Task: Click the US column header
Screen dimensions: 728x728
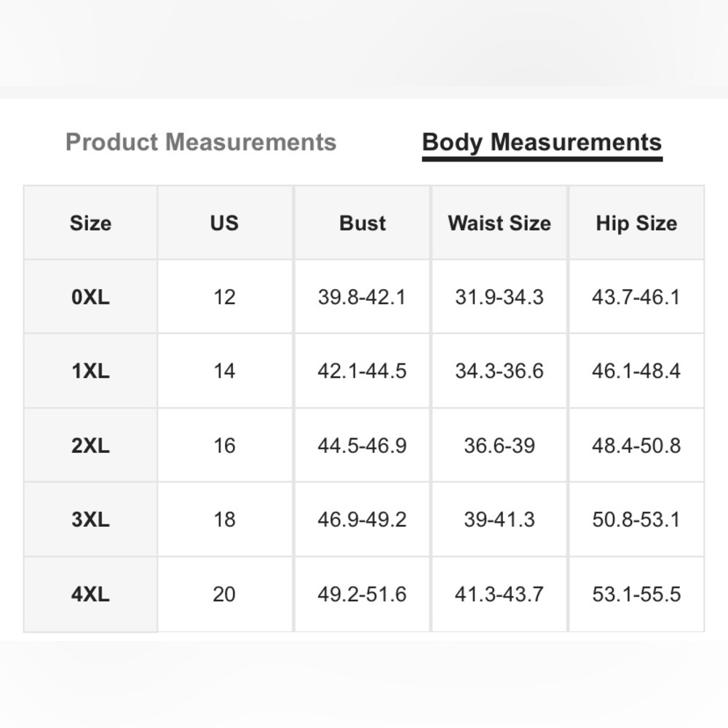Action: pos(224,223)
